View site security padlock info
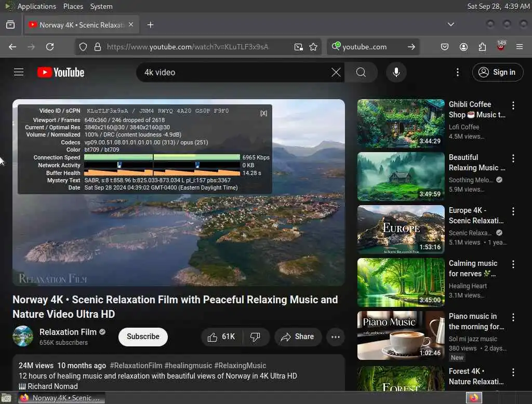Viewport: 532px width, 404px height. click(98, 47)
